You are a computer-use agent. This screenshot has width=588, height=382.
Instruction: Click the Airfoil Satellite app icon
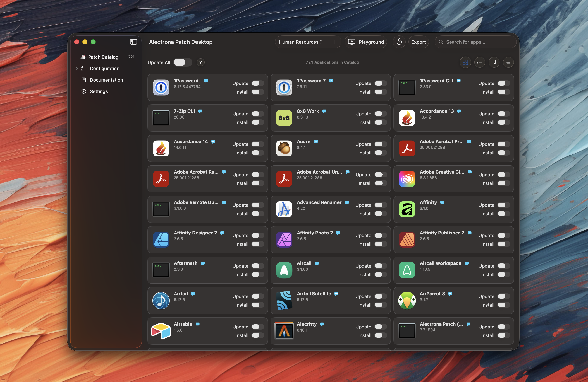[x=284, y=301]
